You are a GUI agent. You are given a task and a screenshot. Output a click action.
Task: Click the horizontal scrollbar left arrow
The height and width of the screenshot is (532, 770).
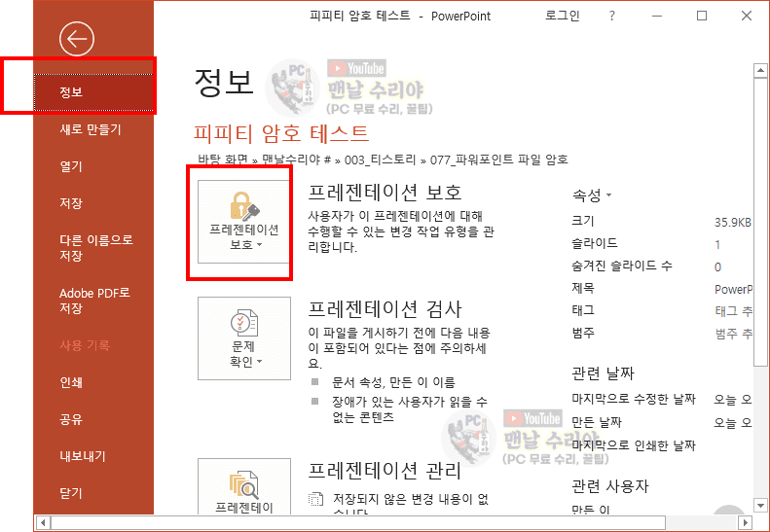pyautogui.click(x=43, y=522)
